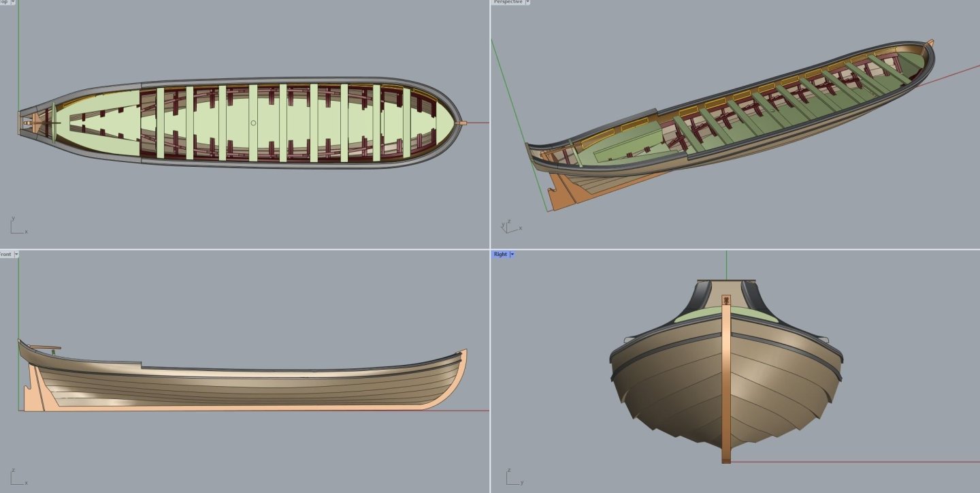The image size is (980, 493).
Task: Click the Top viewport world axis icon
Action: [x=18, y=226]
